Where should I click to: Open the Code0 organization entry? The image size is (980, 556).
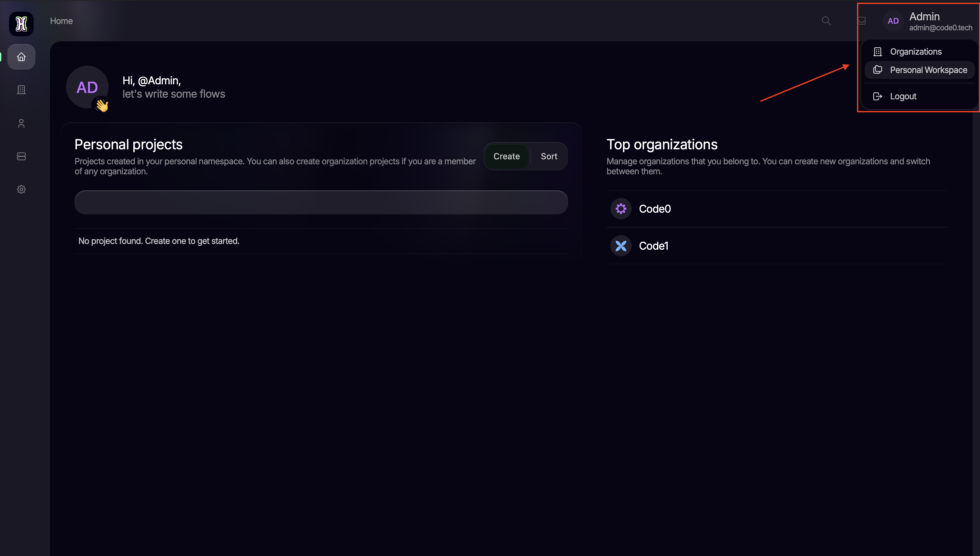655,209
